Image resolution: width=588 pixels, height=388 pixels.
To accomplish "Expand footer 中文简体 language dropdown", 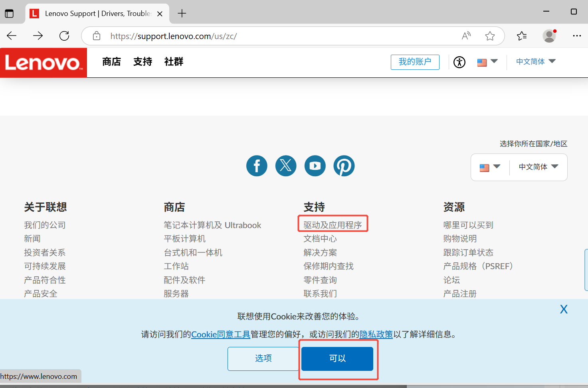I will (538, 167).
